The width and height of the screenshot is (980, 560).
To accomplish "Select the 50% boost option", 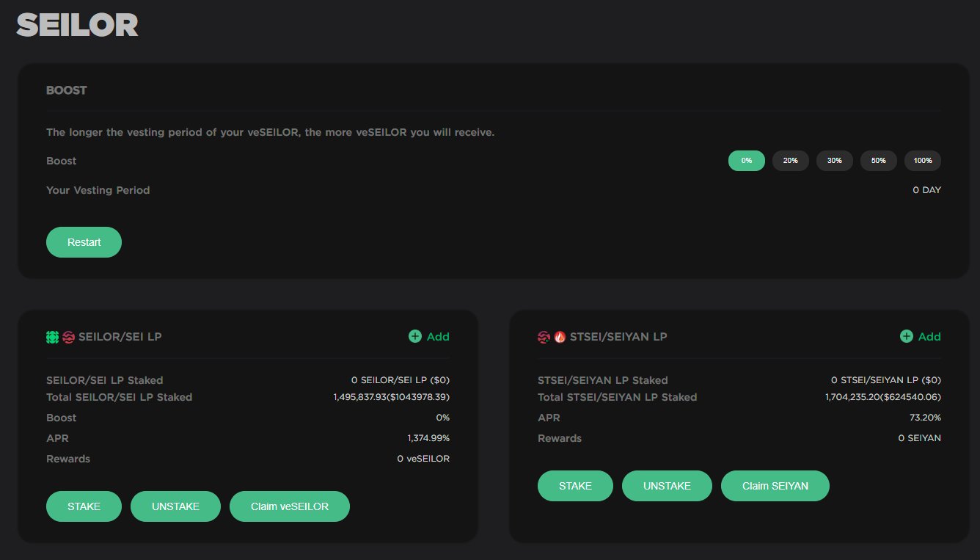I will coord(878,160).
